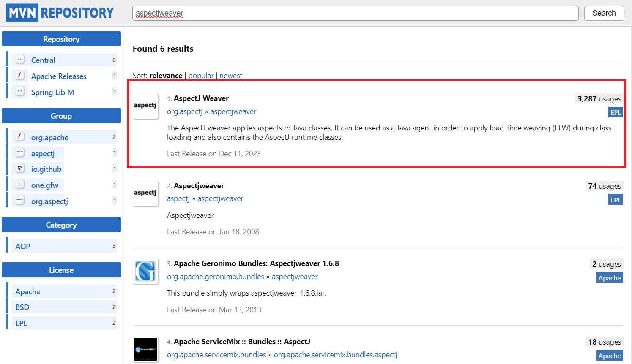Screen dimensions: 632x364
Task: Open aspectjweaver artifact link in Geronimo result
Action: [295, 277]
